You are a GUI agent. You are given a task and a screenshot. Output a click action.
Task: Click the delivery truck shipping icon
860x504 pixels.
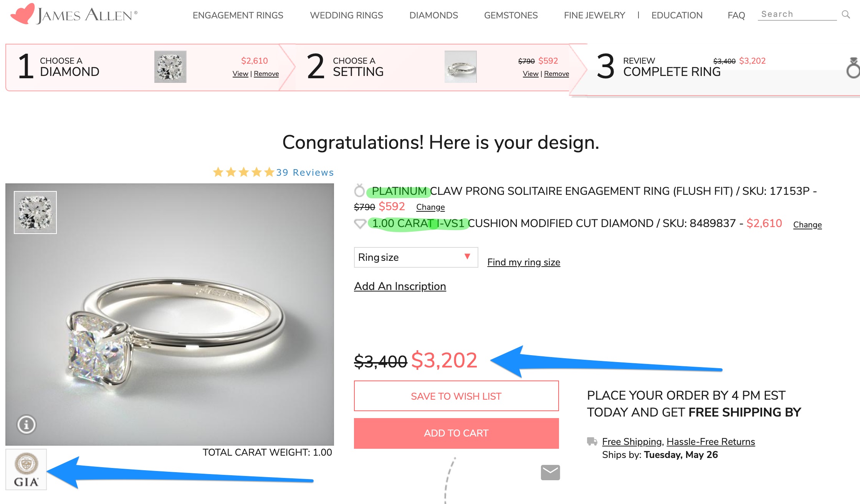[x=592, y=441]
